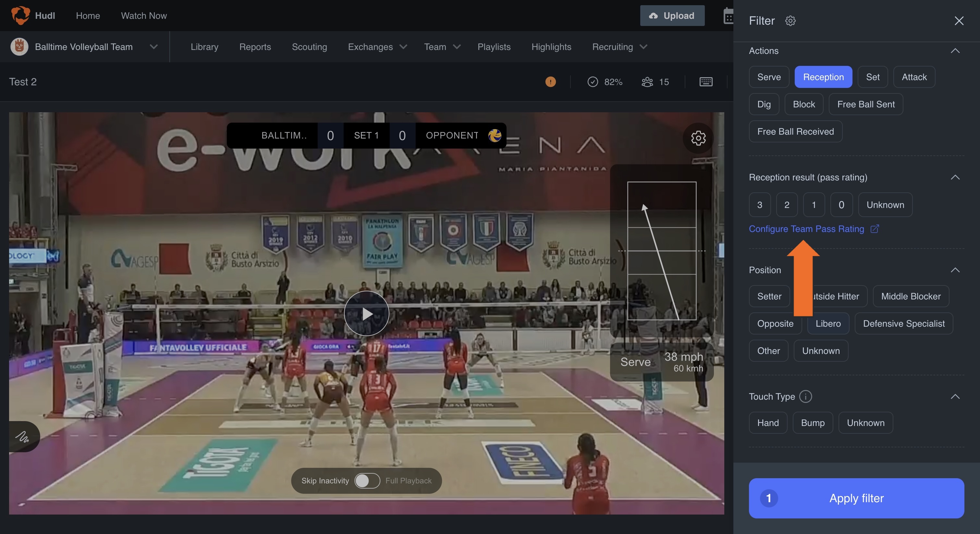
Task: Deselect the Reception action filter
Action: (823, 77)
